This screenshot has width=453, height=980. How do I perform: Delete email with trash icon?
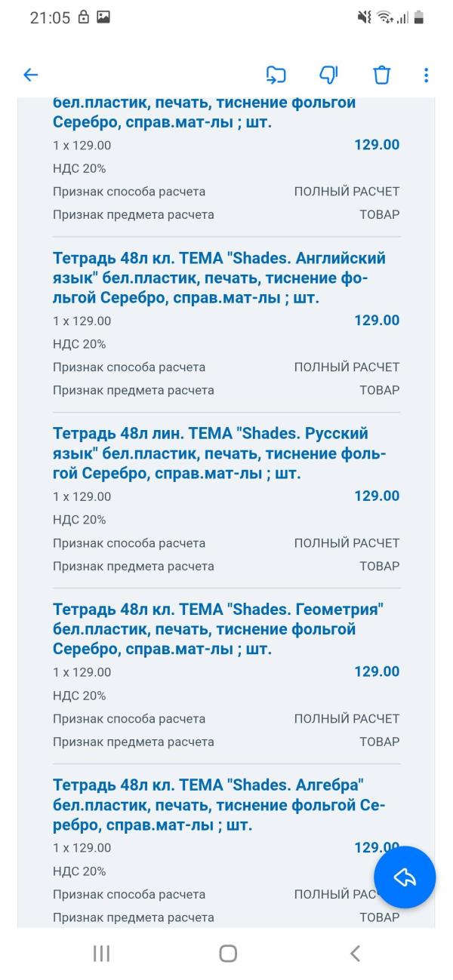[x=382, y=75]
